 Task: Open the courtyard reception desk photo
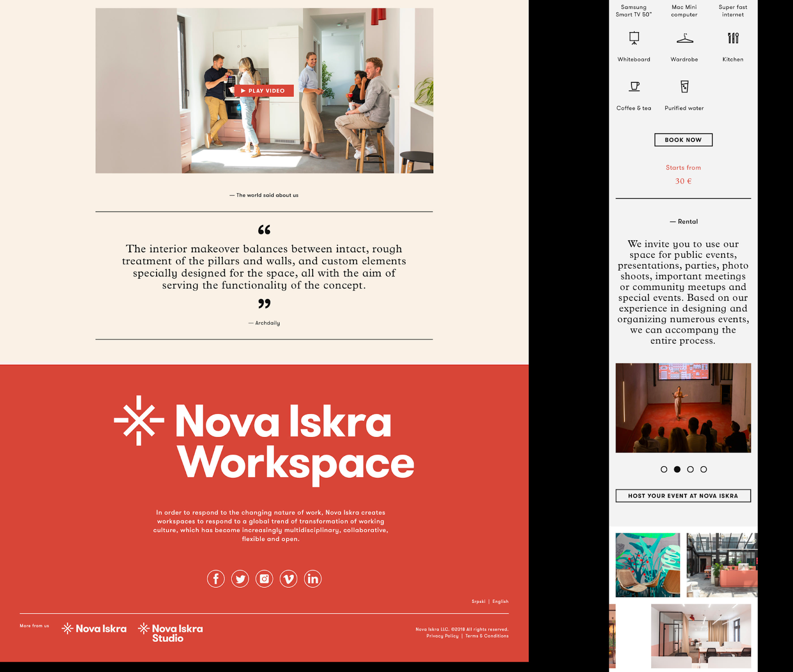[722, 565]
